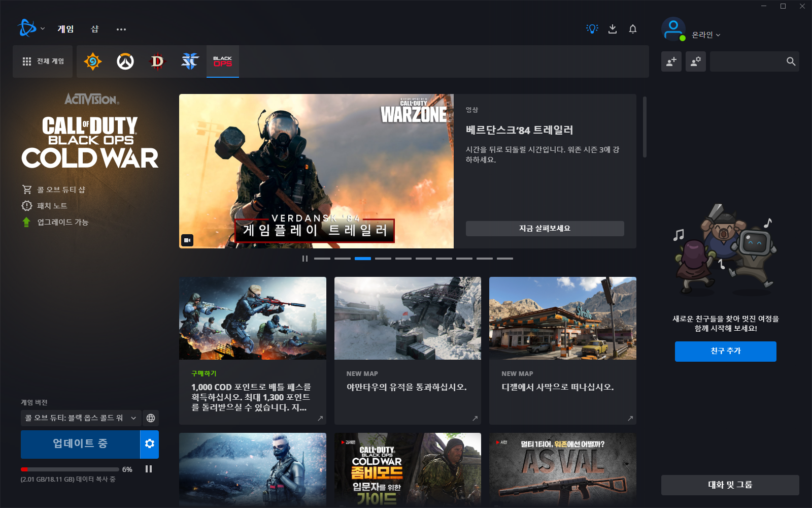The image size is (812, 508).
Task: Maximize the Battle.net window
Action: [x=783, y=6]
